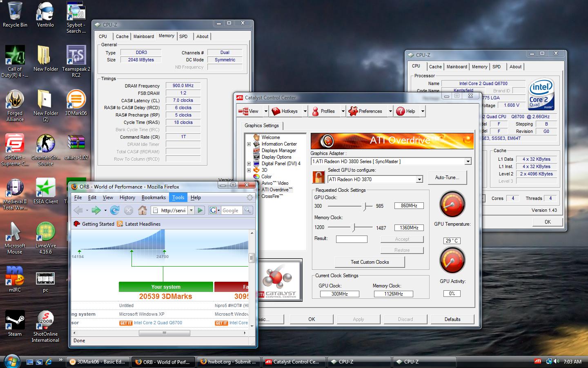
Task: Click the Firefox reload page icon
Action: pyautogui.click(x=115, y=210)
